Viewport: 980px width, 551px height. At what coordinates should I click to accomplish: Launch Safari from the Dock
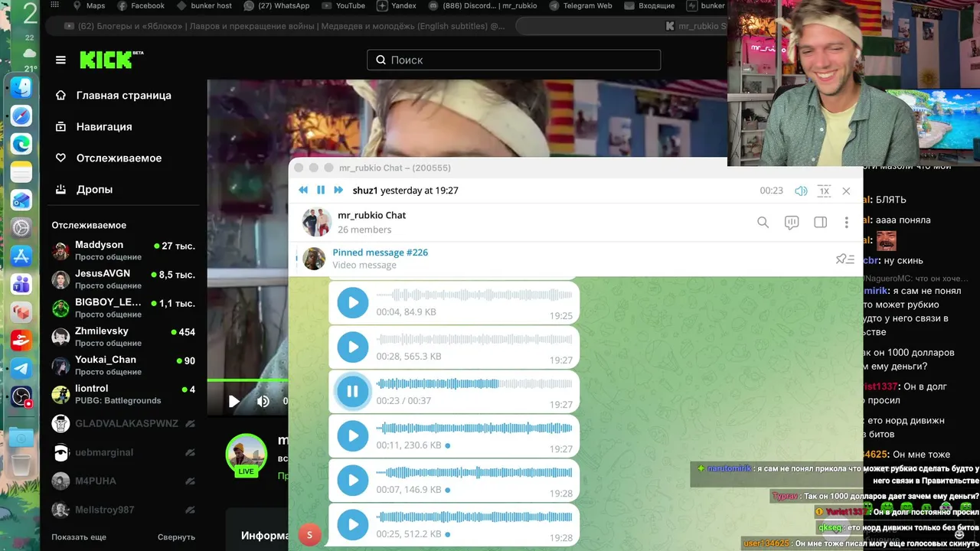tap(21, 116)
